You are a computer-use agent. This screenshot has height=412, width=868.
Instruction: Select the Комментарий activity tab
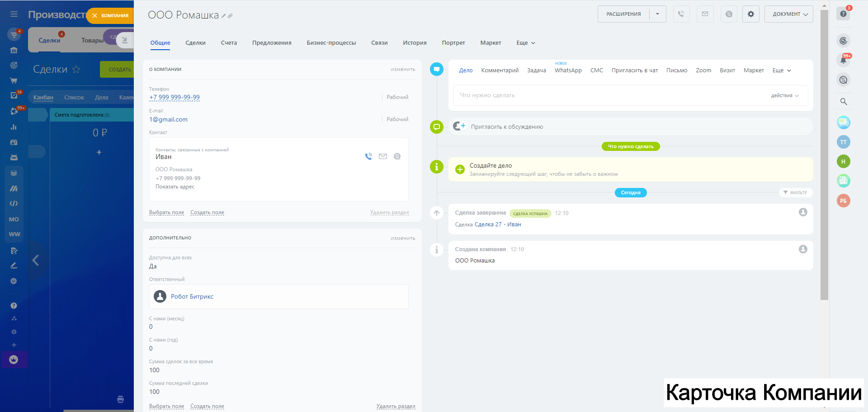[500, 70]
